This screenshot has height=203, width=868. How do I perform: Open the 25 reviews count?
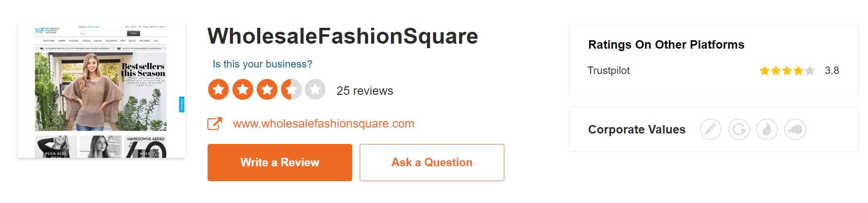click(x=365, y=91)
